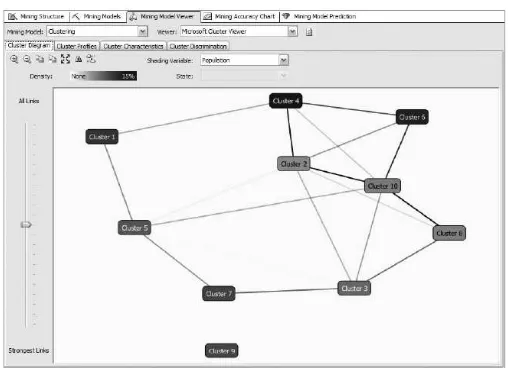508x368 pixels.
Task: Select the Cluster 7 node
Action: [219, 294]
